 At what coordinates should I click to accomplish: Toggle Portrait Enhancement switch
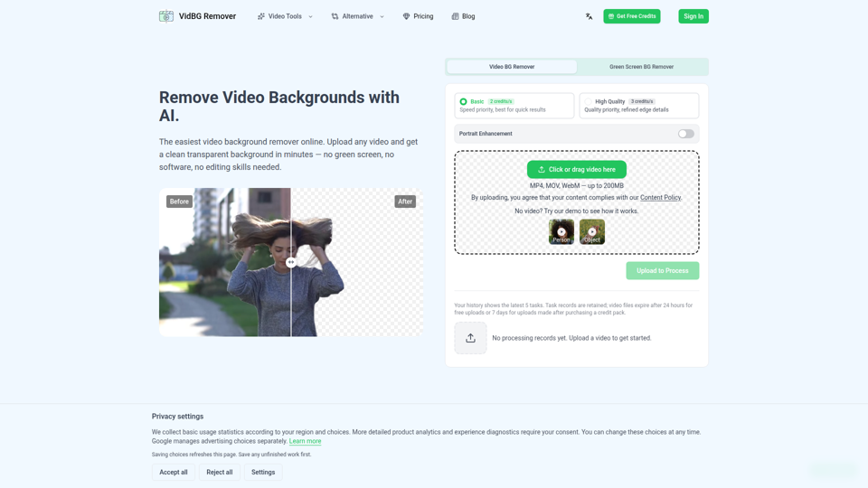click(686, 134)
